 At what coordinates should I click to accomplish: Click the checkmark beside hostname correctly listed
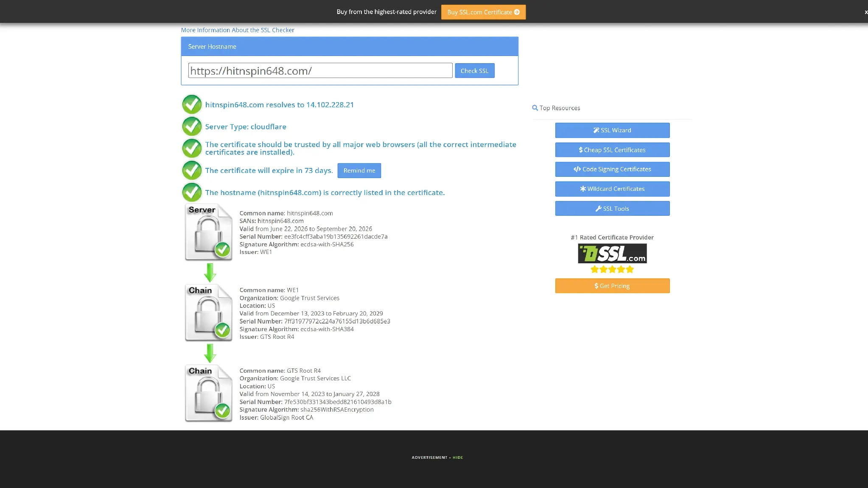point(192,192)
